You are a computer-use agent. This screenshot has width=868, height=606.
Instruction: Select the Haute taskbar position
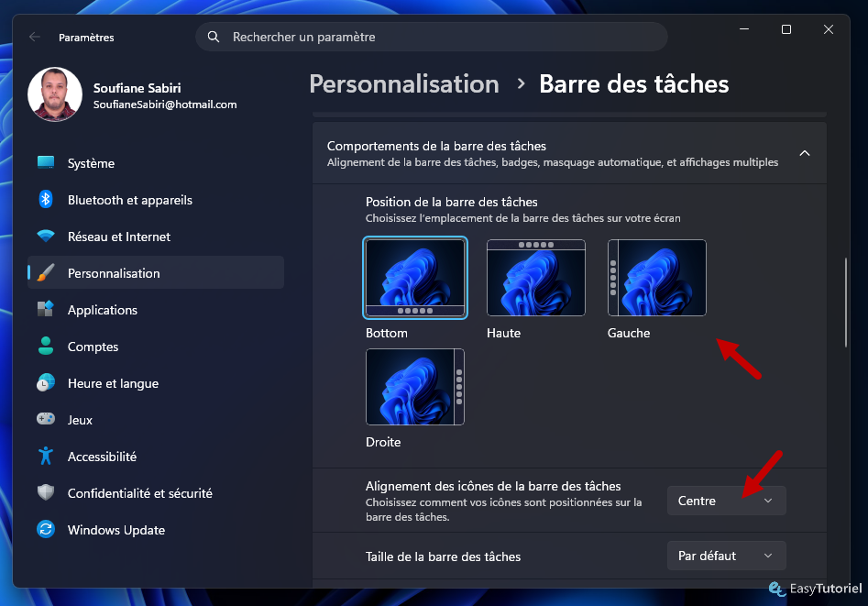click(536, 278)
